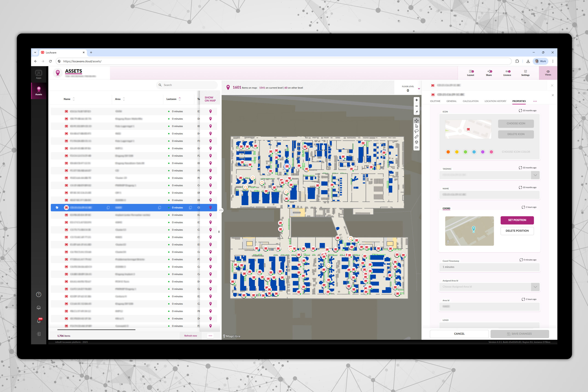Switch map to 3D cube view
The image size is (588, 392).
click(416, 142)
